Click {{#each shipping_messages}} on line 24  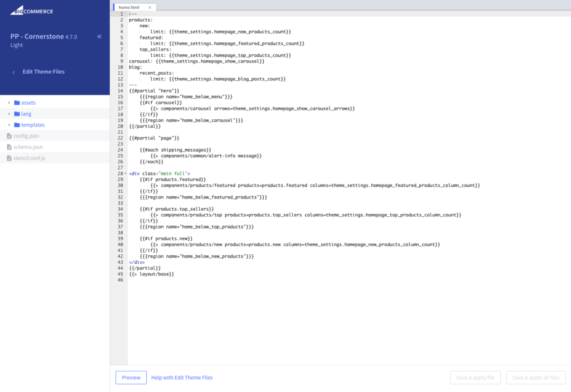[x=175, y=150]
